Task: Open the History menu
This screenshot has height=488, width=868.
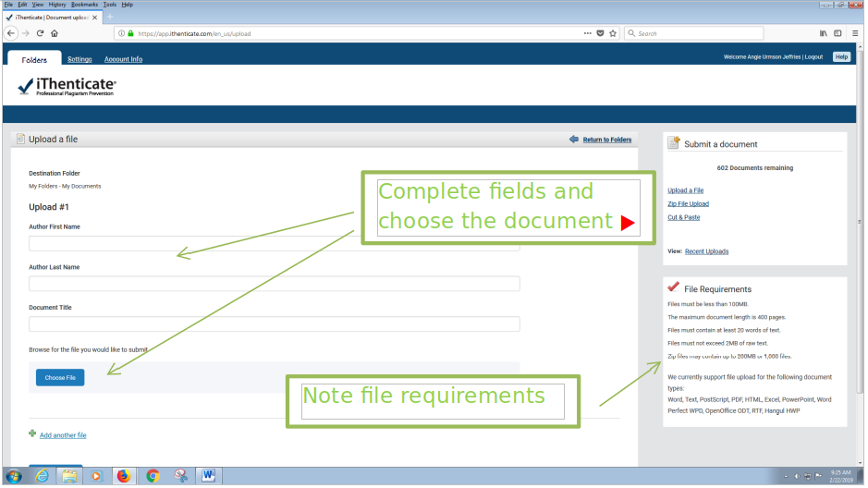Action: 58,5
